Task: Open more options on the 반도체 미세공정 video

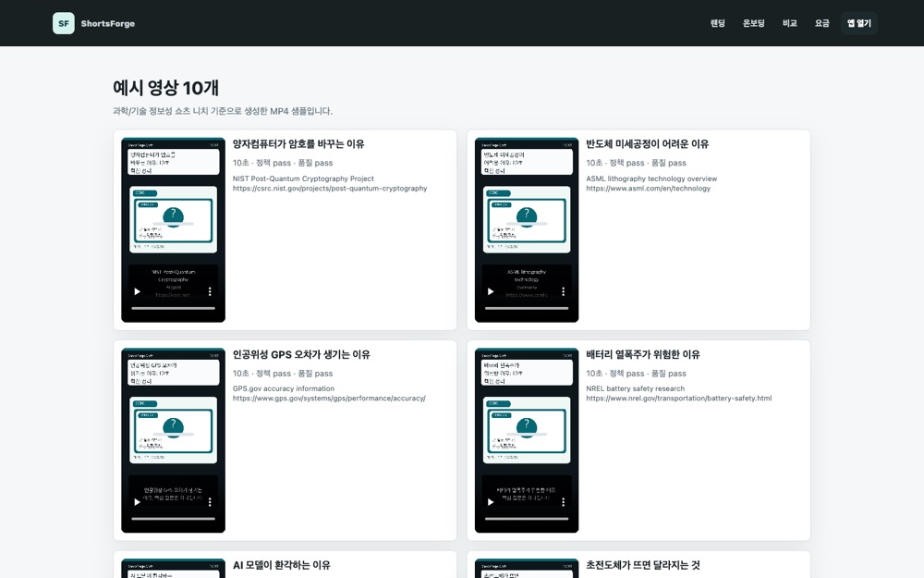Action: [564, 291]
